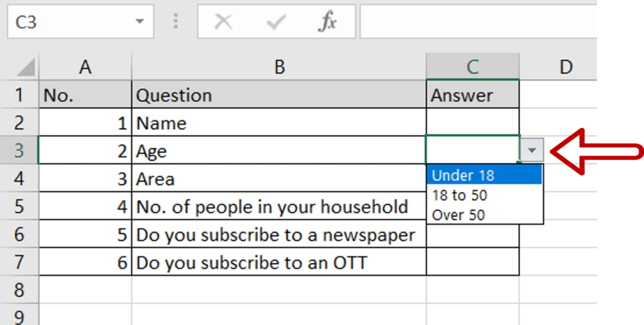644x325 pixels.
Task: Select row 3 header
Action: [19, 150]
